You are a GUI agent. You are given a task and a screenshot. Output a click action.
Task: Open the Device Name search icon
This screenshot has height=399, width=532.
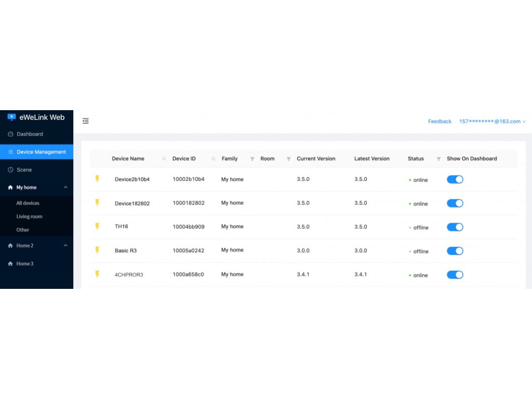pyautogui.click(x=164, y=159)
